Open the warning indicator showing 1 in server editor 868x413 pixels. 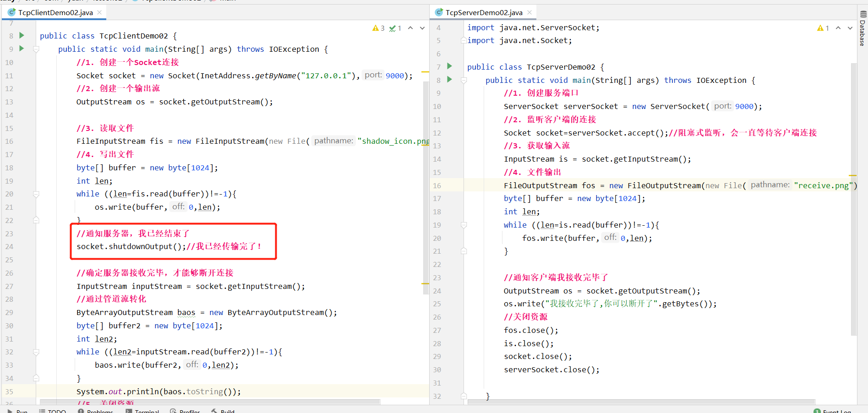click(823, 28)
